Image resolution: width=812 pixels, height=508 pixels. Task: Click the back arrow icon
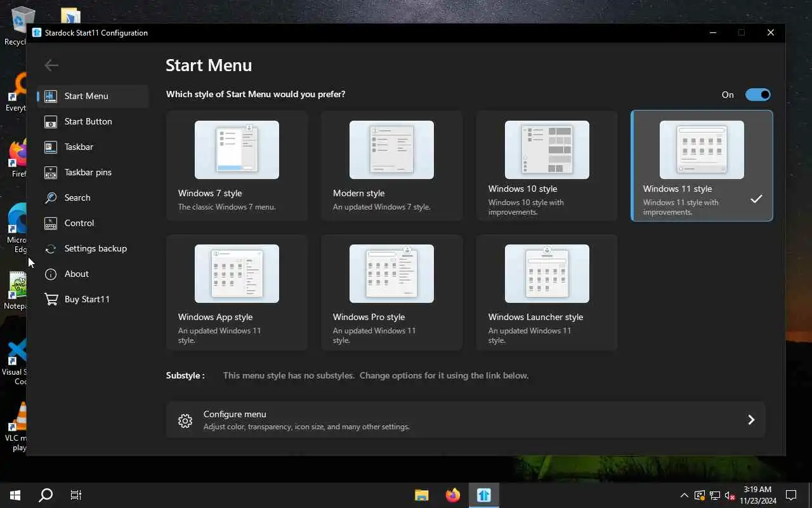click(51, 65)
